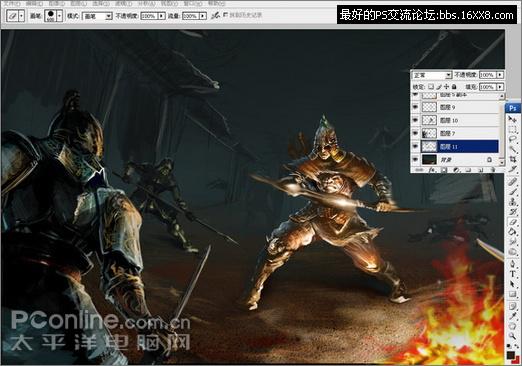Select the Clone Stamp tool
The image size is (522, 366).
pos(512,202)
